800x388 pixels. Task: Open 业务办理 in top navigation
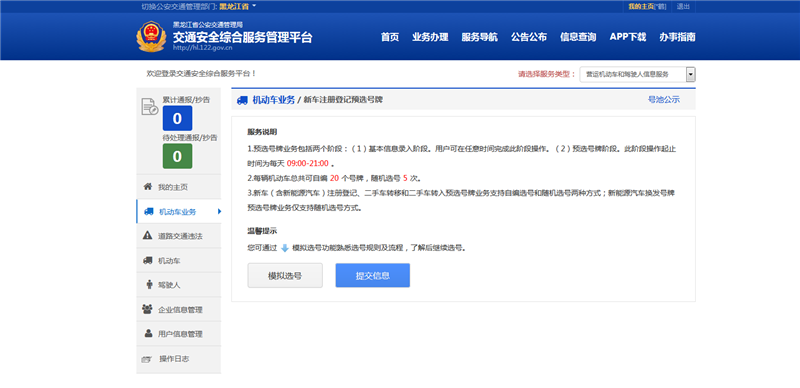(x=430, y=37)
